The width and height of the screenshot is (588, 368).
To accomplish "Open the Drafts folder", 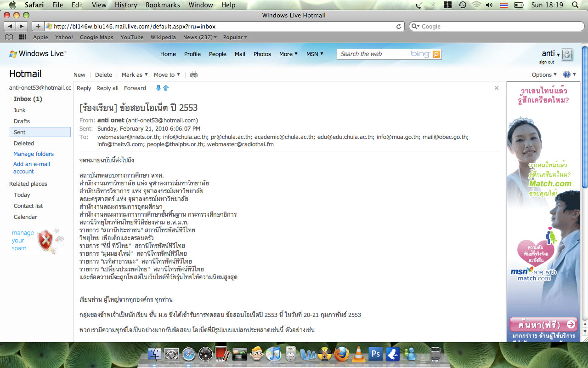I will 22,121.
